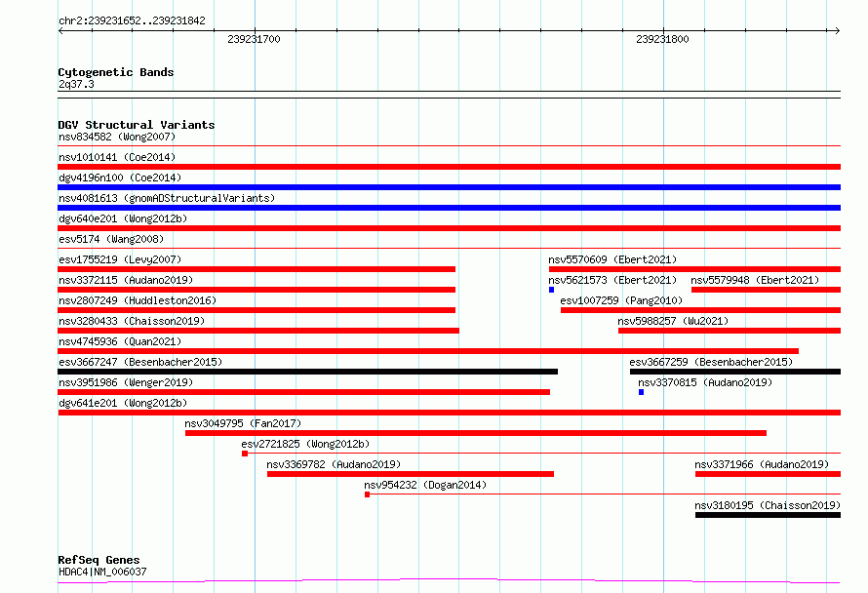
Task: Open the nsv4081613 (gnomADStructuralVariants) label
Action: [167, 198]
